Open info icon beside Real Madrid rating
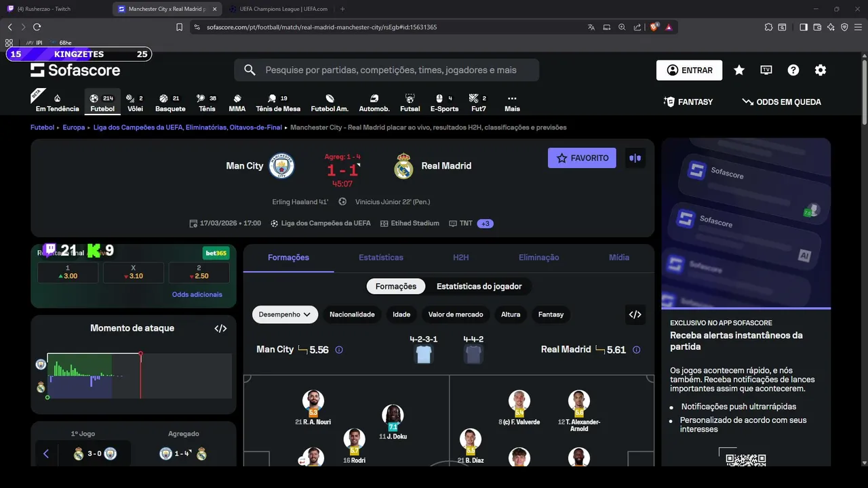This screenshot has width=868, height=488. pos(636,350)
